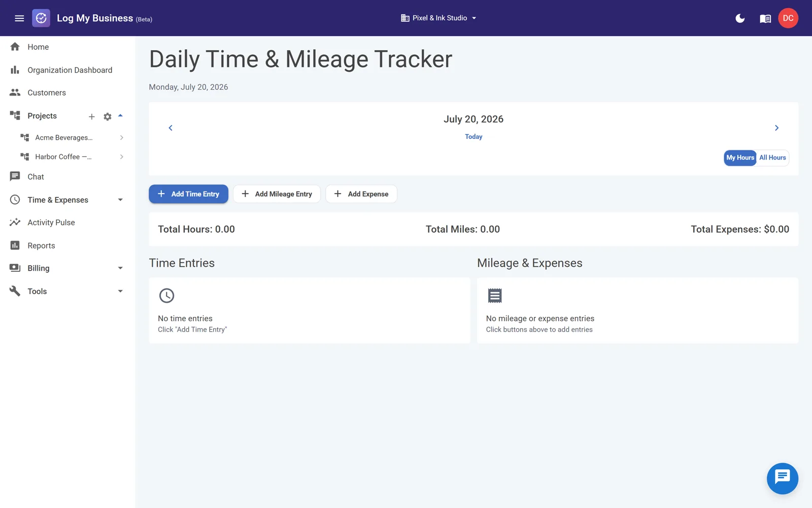Screen dimensions: 812x508
Task: Select the Harbor Coffee project
Action: pos(63,157)
